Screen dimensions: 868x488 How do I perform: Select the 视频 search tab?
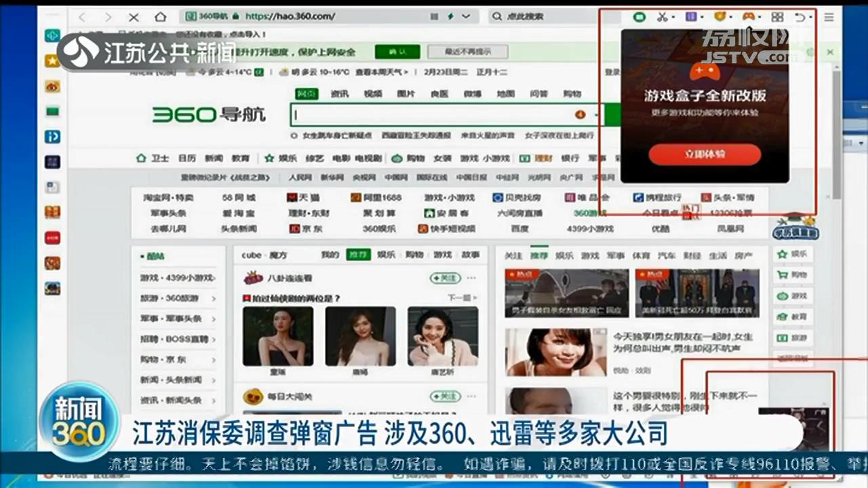[x=373, y=94]
